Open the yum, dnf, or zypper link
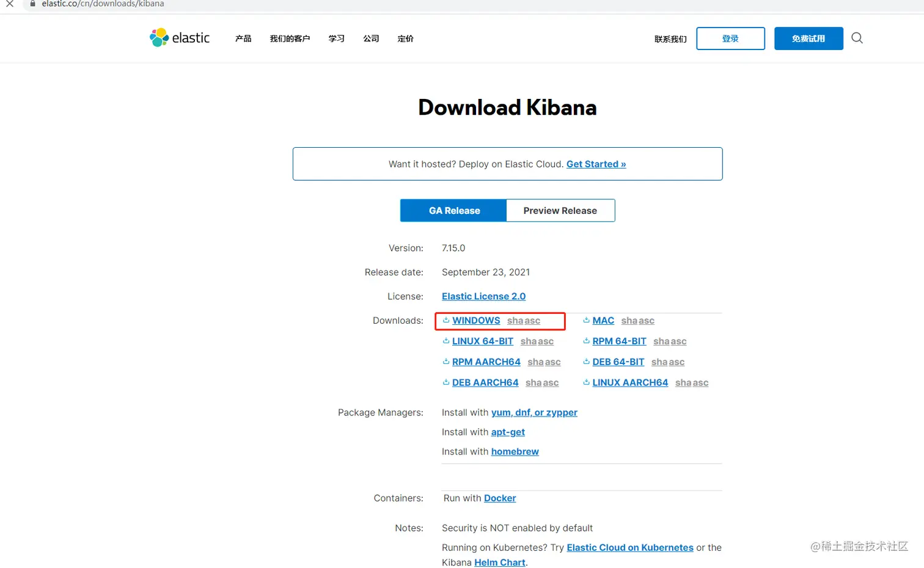Screen dimensions: 924x568 pos(534,413)
